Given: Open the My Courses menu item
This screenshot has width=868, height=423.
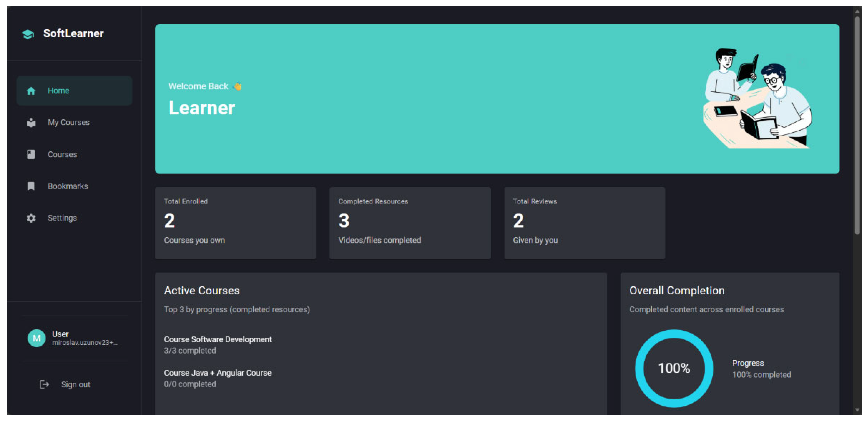Looking at the screenshot, I should 69,122.
